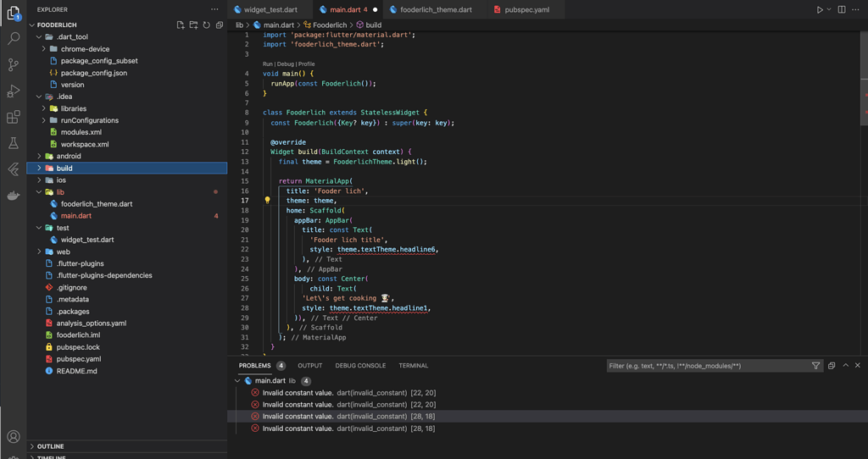Expand the build folder
Screen dimensions: 868x459
(x=39, y=169)
